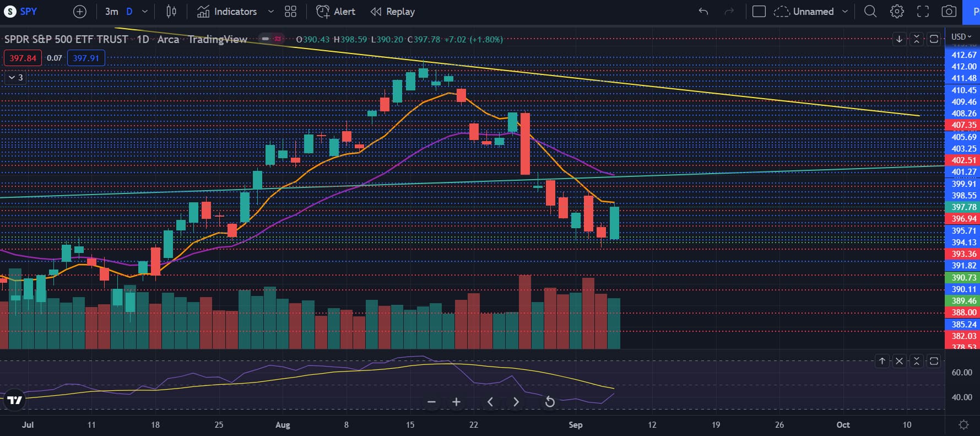The width and height of the screenshot is (980, 436).
Task: Select the D daily interval
Action: click(x=129, y=12)
